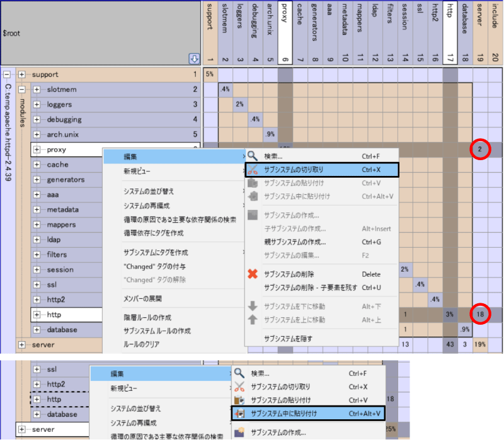This screenshot has width=504, height=442.
Task: Click the red X delete subsystem icon
Action: [253, 274]
